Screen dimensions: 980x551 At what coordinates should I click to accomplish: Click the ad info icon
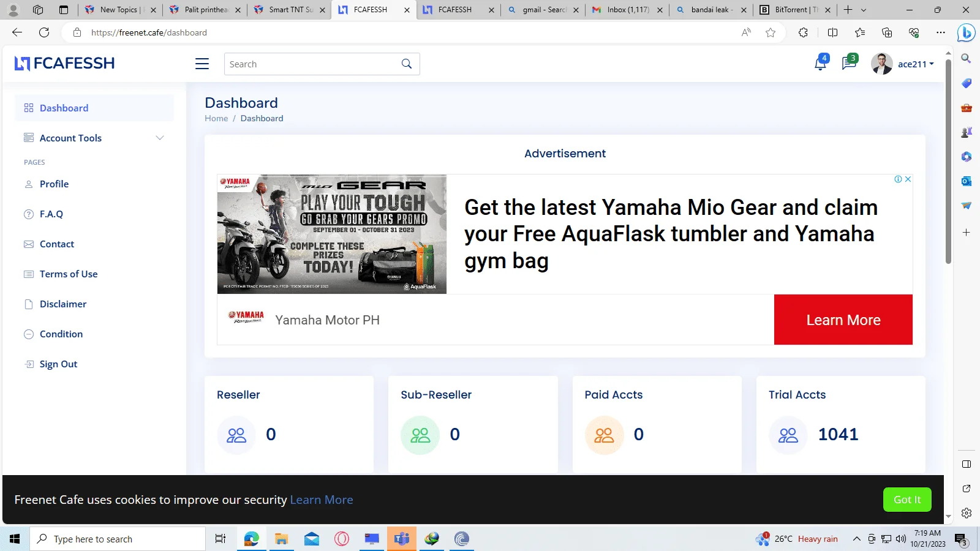898,179
